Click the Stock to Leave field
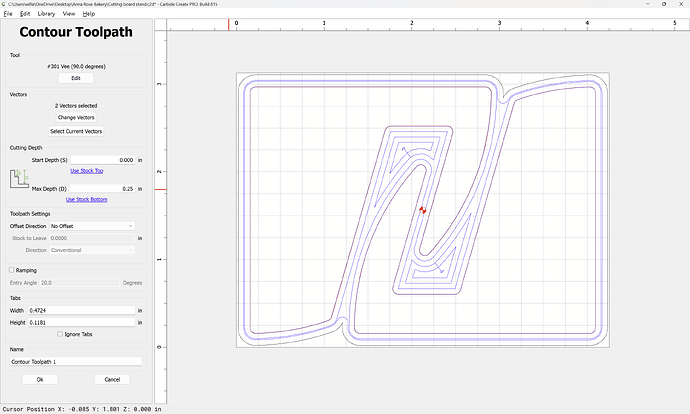The height and width of the screenshot is (414, 690). pyautogui.click(x=92, y=238)
